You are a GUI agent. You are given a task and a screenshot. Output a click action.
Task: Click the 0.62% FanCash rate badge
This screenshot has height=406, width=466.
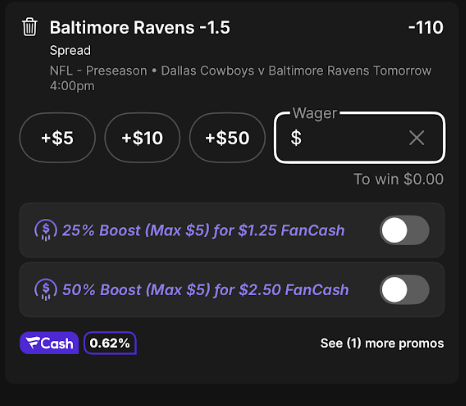[x=110, y=343]
